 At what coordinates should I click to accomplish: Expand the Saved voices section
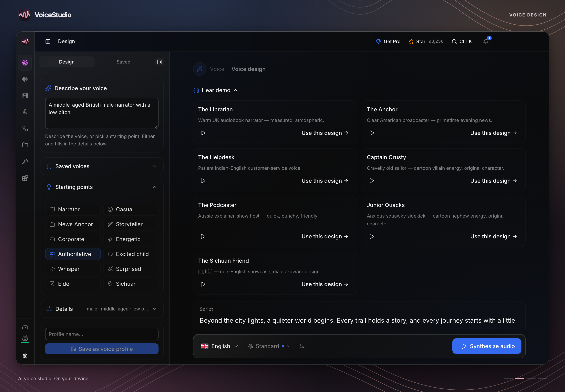point(102,166)
